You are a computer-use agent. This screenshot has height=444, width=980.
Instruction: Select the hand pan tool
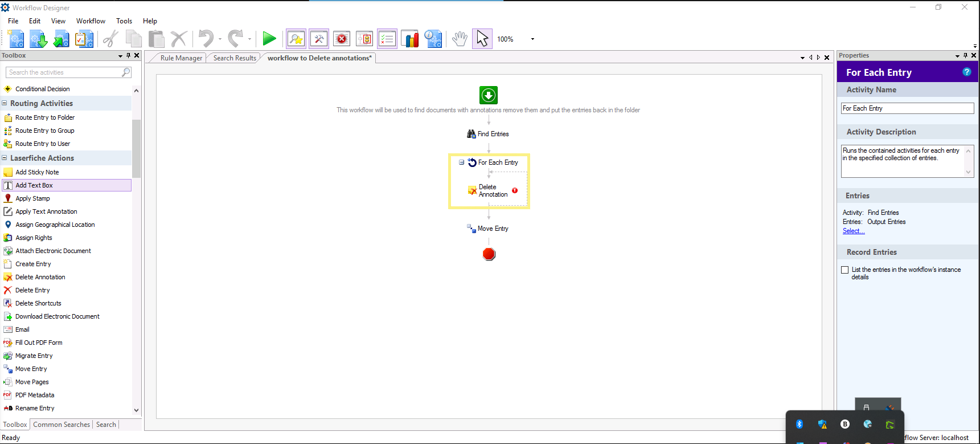coord(460,39)
